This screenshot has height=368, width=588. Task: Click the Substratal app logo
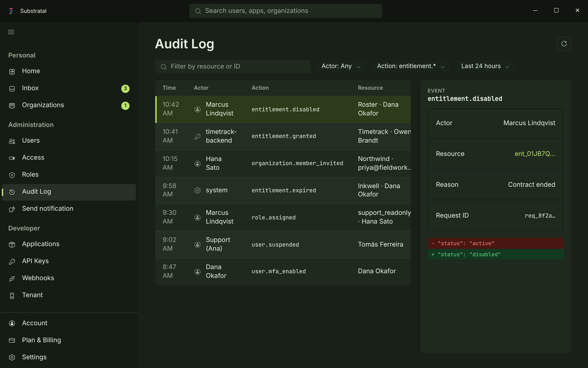tap(11, 11)
